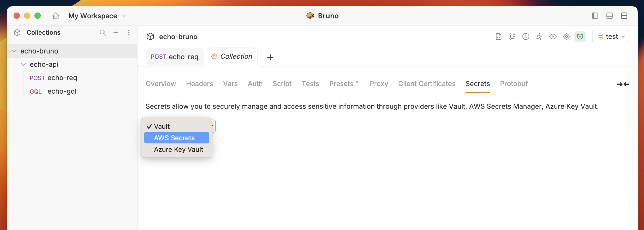This screenshot has width=644, height=230.
Task: Choose Azure Key Vault provider option
Action: click(x=177, y=149)
